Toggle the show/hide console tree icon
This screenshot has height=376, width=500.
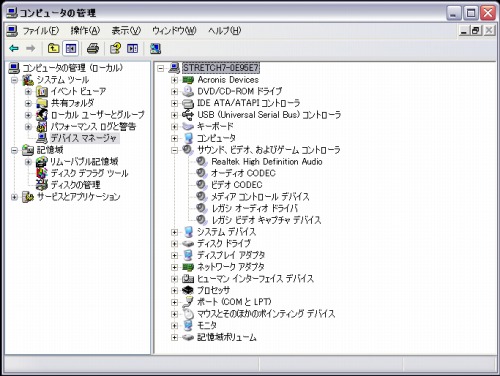pyautogui.click(x=71, y=49)
